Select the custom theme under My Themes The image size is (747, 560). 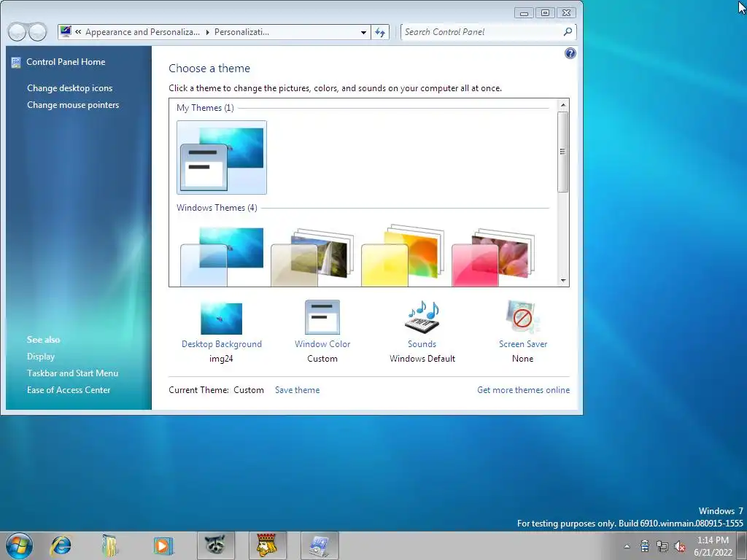(222, 157)
